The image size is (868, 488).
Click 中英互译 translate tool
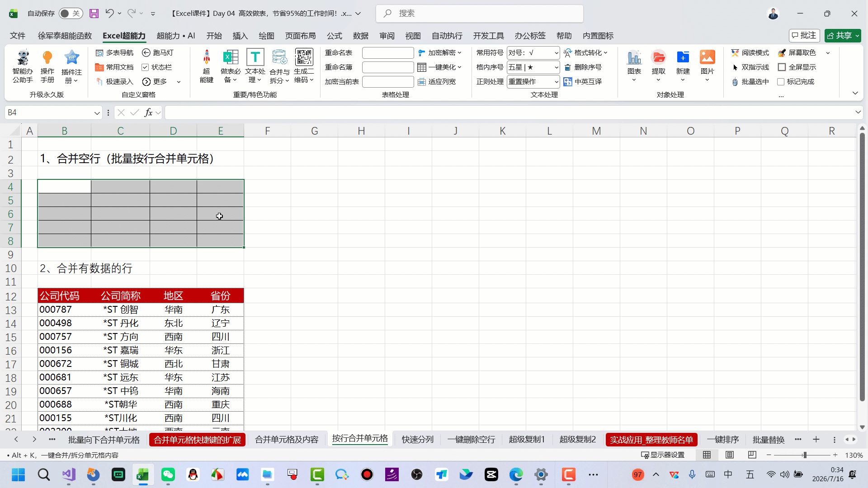click(x=583, y=82)
